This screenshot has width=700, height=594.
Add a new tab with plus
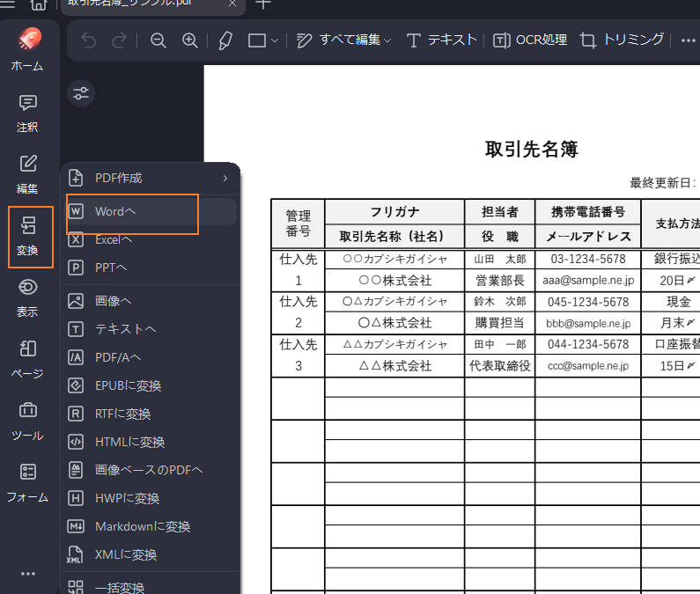263,4
